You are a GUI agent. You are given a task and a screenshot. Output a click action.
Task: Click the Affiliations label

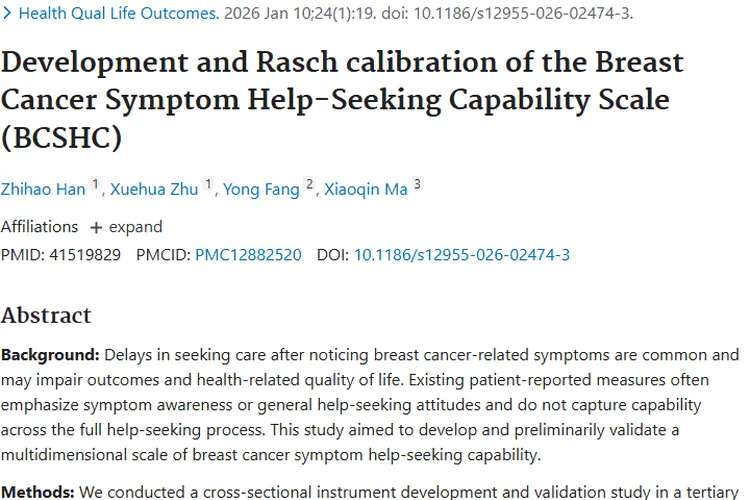(39, 227)
